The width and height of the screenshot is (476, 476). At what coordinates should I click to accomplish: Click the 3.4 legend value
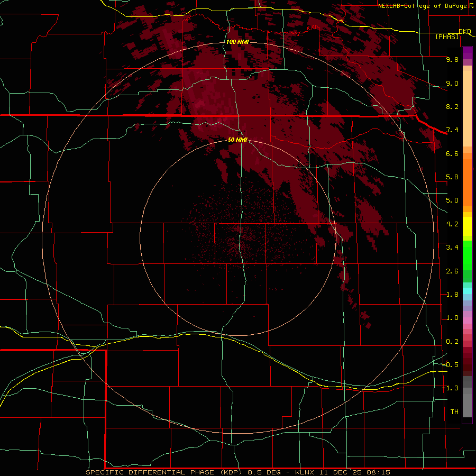452,248
